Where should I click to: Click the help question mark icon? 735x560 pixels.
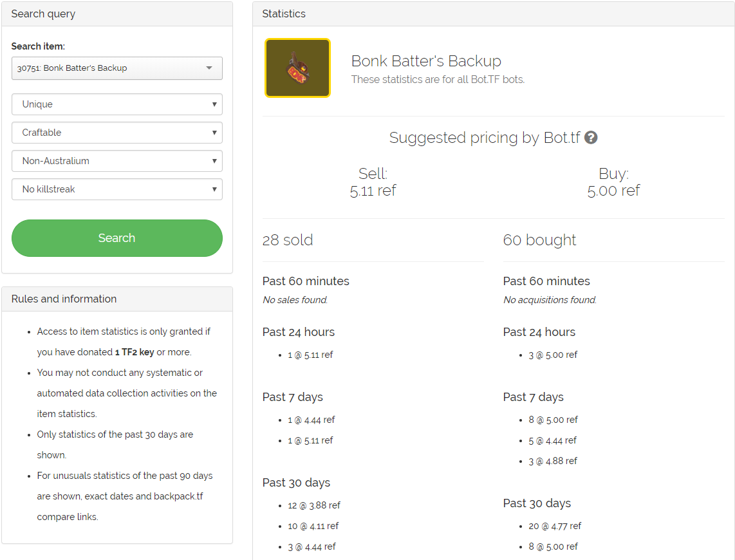point(591,138)
